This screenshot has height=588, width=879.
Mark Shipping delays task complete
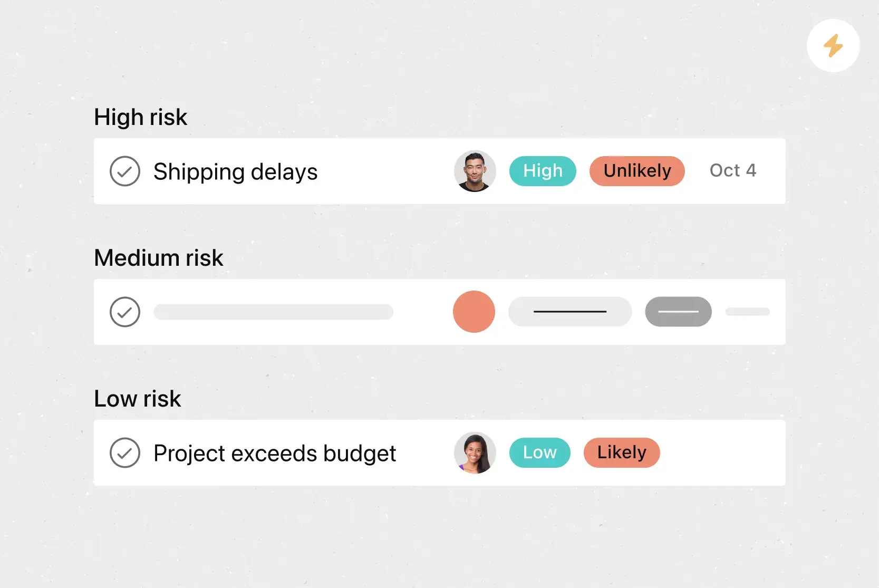[125, 171]
